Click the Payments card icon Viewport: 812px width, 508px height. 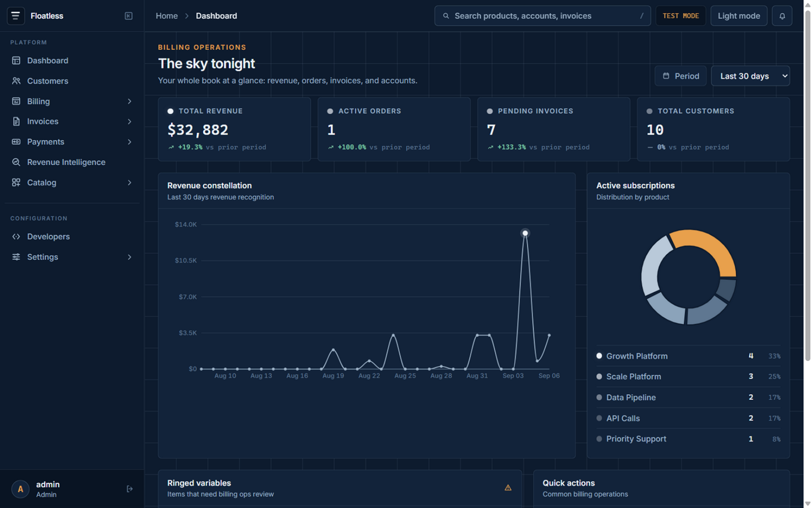click(16, 142)
